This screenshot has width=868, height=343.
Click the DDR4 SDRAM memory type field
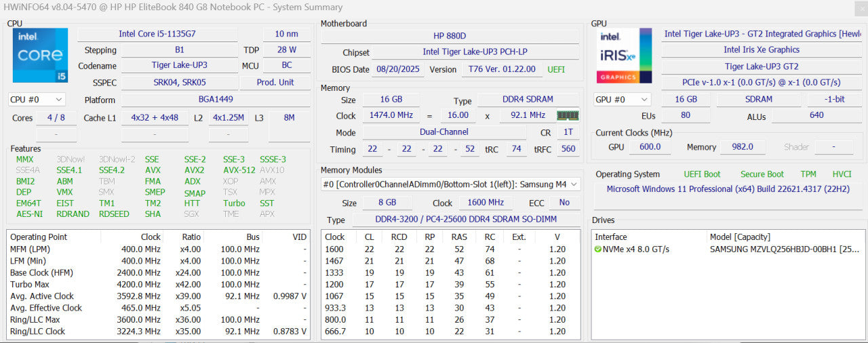click(x=528, y=100)
